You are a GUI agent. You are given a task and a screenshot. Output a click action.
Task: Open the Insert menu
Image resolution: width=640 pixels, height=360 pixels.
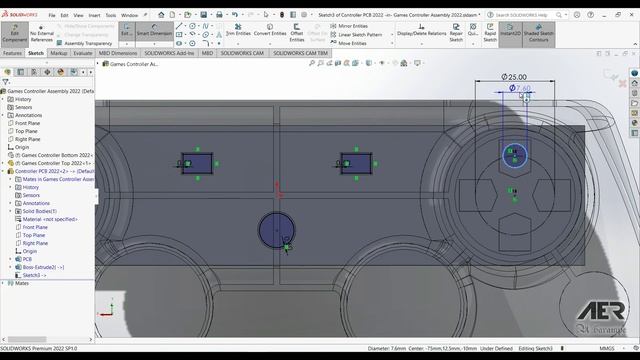pos(94,15)
